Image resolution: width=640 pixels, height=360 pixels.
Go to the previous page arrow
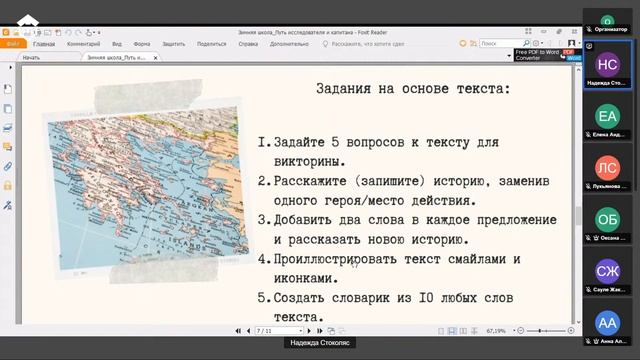(249, 331)
